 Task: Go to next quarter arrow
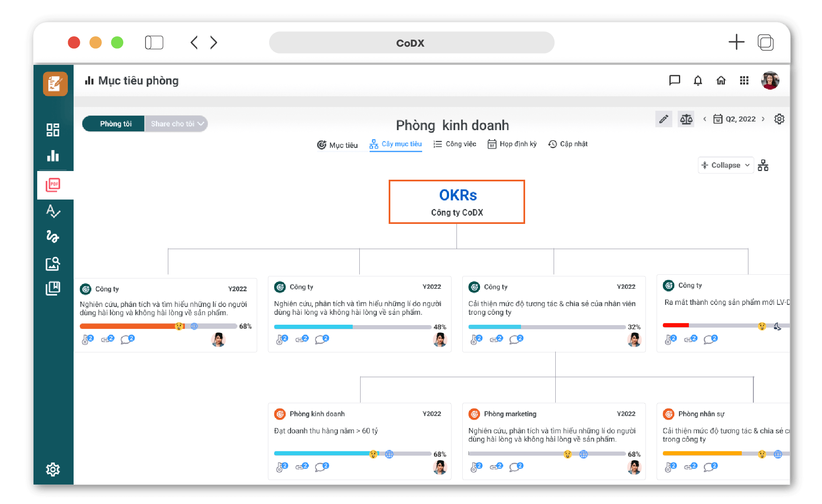(x=763, y=119)
